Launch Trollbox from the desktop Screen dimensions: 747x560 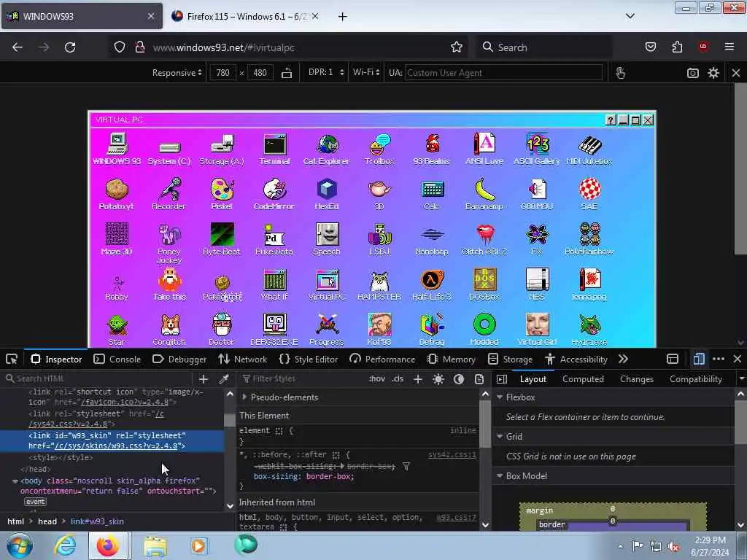pos(379,149)
